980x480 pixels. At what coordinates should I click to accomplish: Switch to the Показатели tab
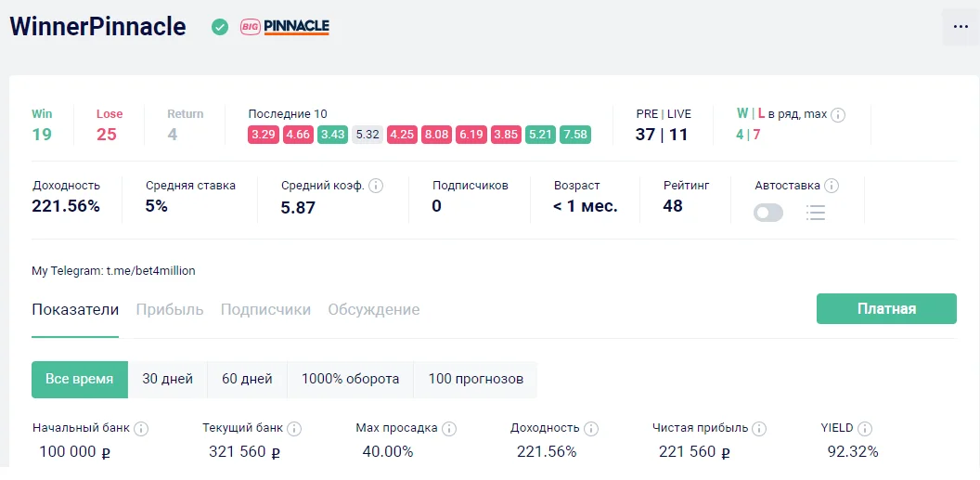point(75,310)
